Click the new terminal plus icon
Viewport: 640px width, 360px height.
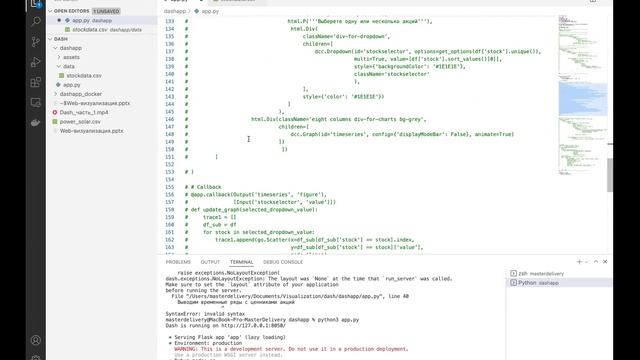(x=579, y=262)
